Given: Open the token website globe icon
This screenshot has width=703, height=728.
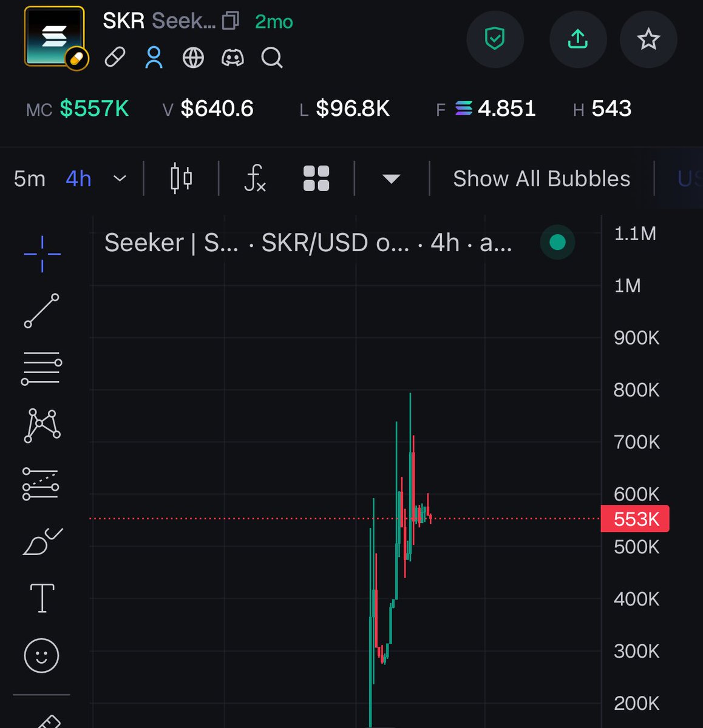Looking at the screenshot, I should point(193,58).
